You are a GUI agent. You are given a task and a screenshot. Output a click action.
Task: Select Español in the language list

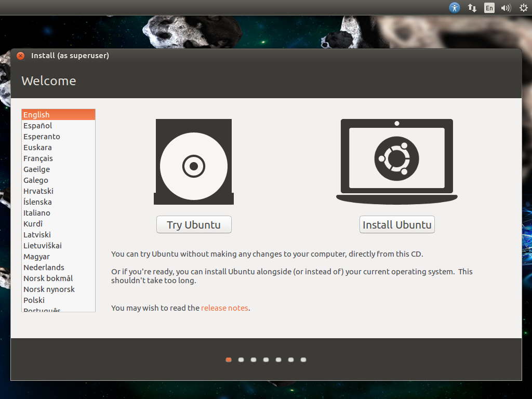(x=58, y=126)
